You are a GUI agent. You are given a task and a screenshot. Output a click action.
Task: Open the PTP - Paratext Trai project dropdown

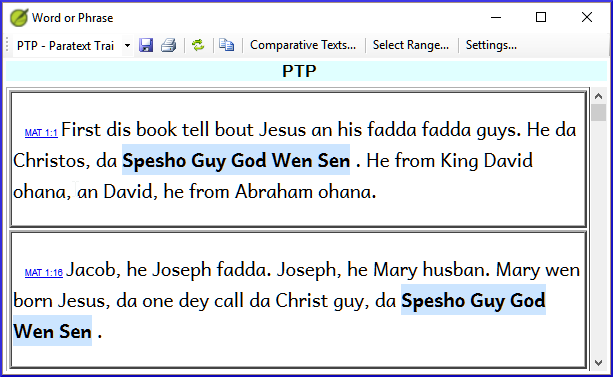pyautogui.click(x=127, y=46)
